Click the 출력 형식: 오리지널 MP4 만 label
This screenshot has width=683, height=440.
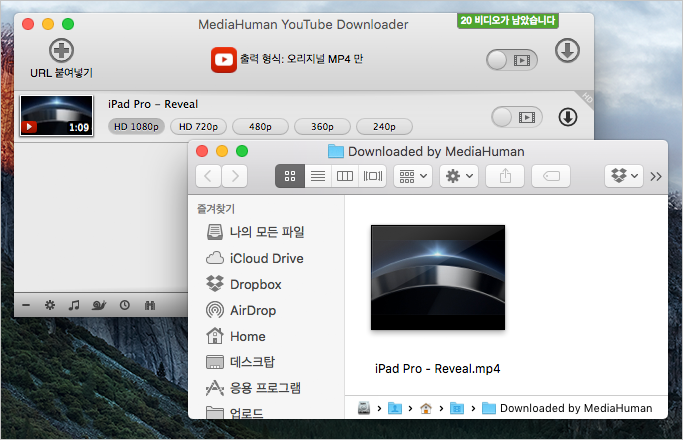pyautogui.click(x=301, y=59)
